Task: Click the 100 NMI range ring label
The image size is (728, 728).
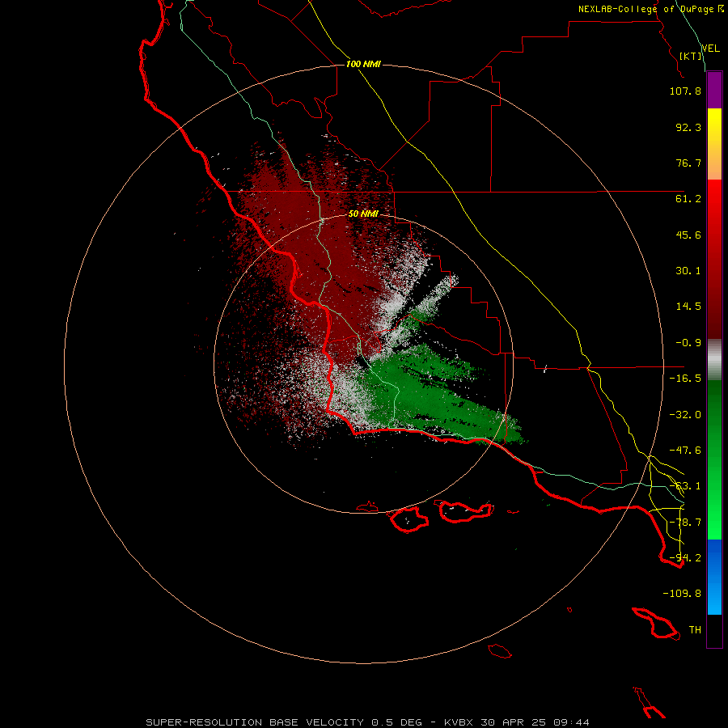Action: tap(363, 64)
